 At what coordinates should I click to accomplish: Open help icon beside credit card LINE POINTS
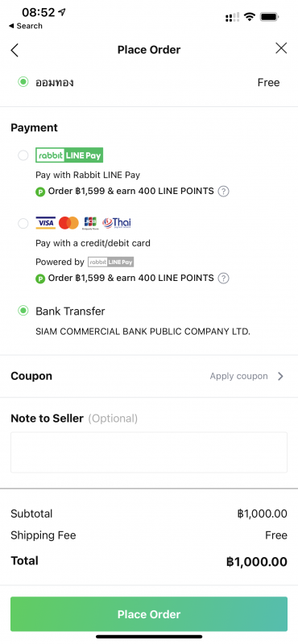223,279
